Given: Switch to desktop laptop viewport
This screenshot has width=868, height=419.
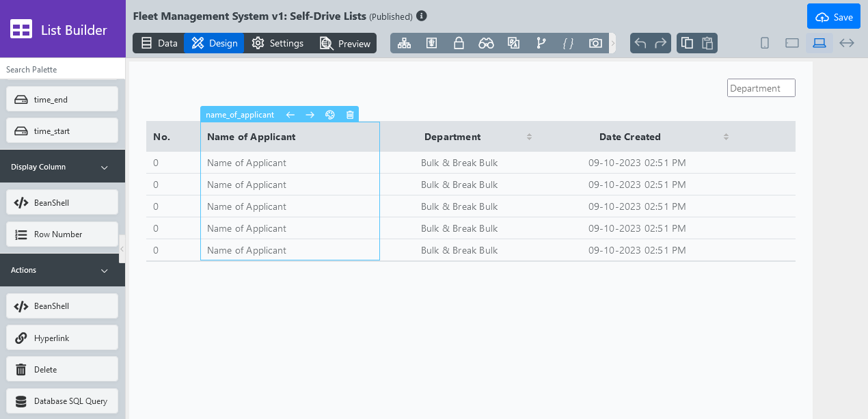Looking at the screenshot, I should tap(819, 43).
